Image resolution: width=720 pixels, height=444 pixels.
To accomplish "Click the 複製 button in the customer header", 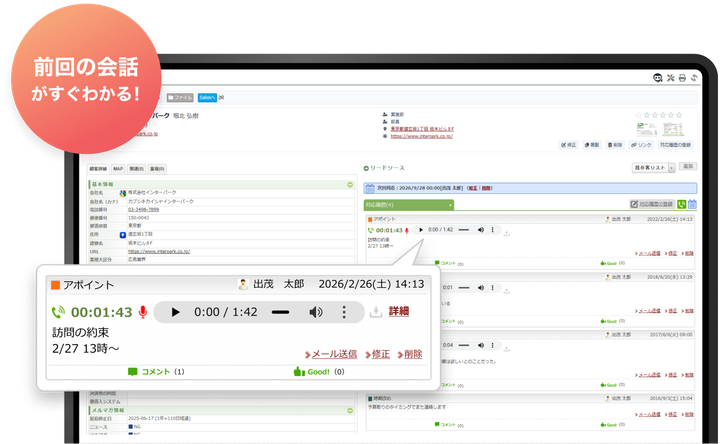I will pyautogui.click(x=592, y=145).
